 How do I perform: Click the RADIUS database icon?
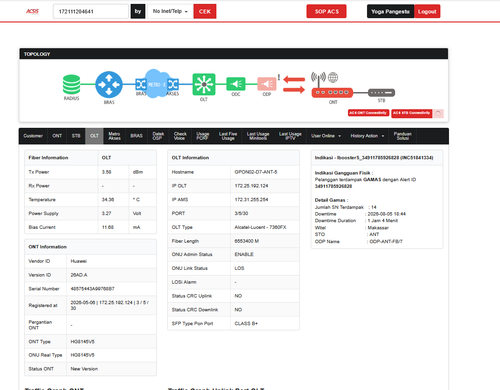71,84
